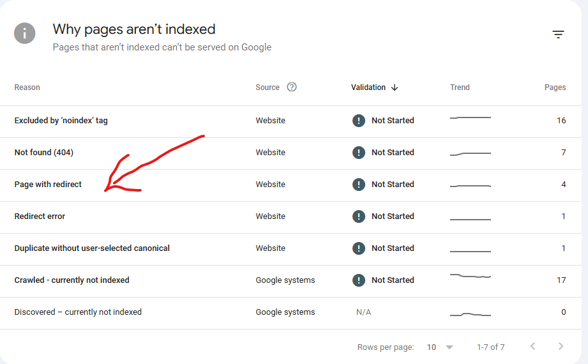
Task: Open the Excluded by 'noindex' tag reason
Action: click(61, 121)
